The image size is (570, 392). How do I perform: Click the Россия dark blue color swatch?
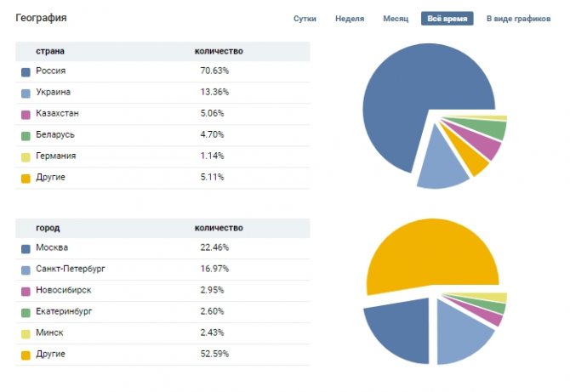click(x=26, y=72)
